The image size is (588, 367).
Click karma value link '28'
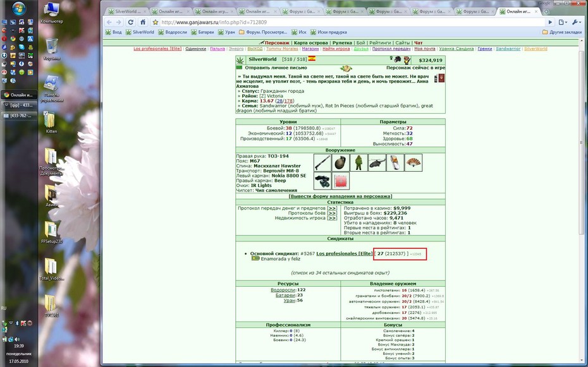tap(279, 100)
